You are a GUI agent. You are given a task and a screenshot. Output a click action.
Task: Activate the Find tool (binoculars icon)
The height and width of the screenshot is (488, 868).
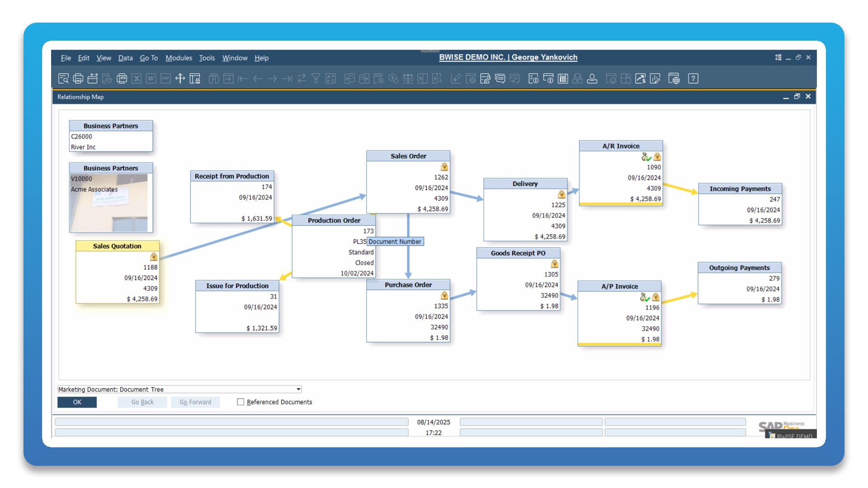click(214, 78)
